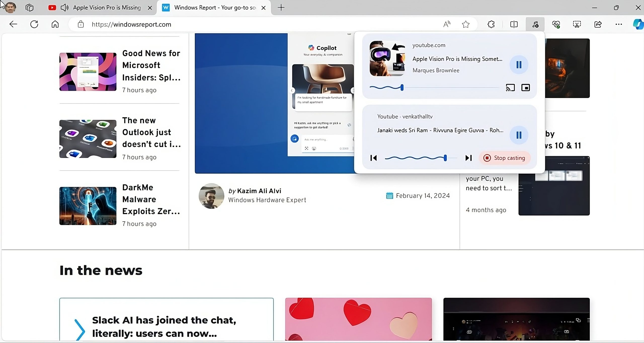The height and width of the screenshot is (343, 644).
Task: Skip to next track in cast session
Action: [x=468, y=158]
